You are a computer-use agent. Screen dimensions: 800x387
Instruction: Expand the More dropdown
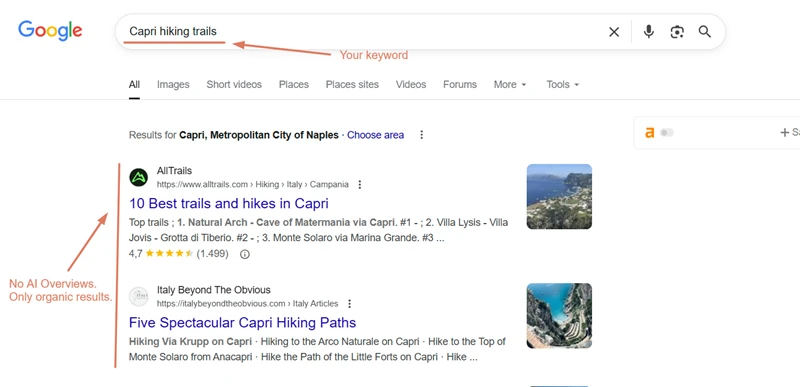click(x=510, y=85)
